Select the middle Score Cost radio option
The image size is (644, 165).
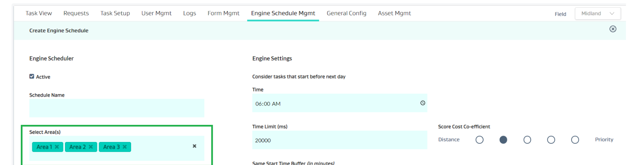pyautogui.click(x=527, y=140)
